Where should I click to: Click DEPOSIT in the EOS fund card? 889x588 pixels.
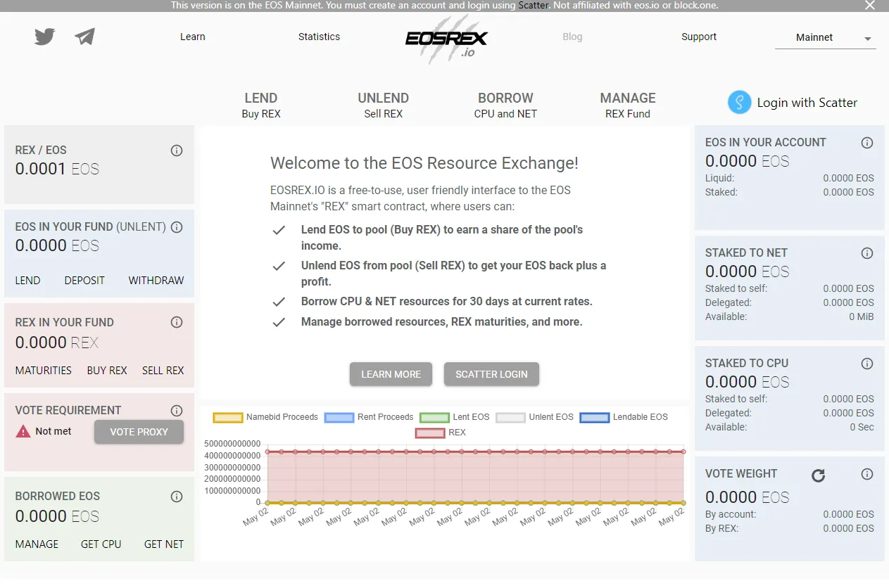pyautogui.click(x=84, y=280)
